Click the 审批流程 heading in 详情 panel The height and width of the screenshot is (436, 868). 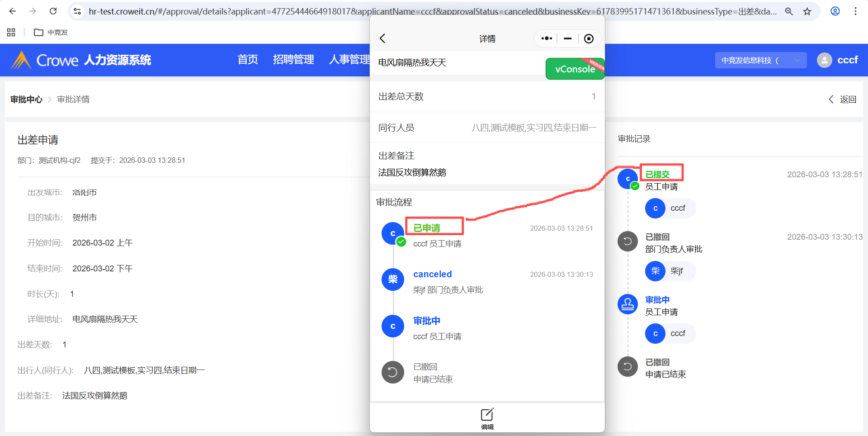pyautogui.click(x=394, y=202)
